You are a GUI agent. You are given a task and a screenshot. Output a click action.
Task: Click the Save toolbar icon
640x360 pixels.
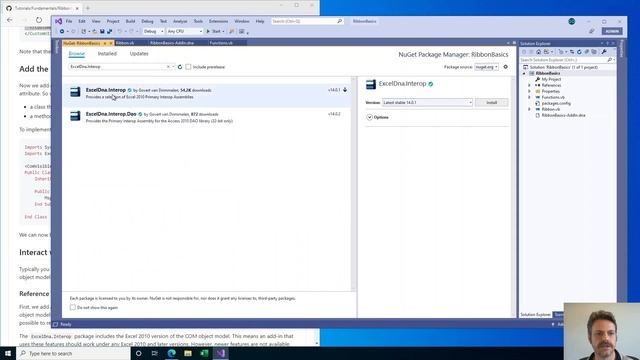102,31
